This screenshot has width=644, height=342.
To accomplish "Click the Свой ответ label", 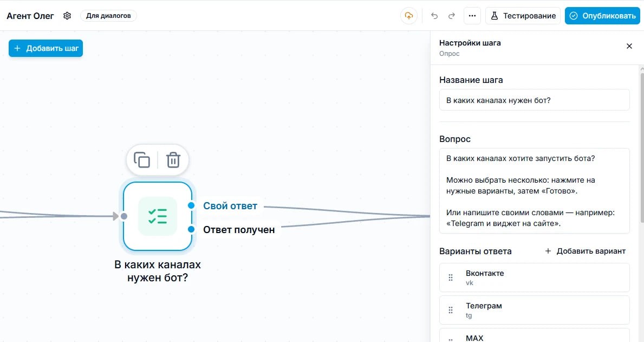I will [x=230, y=206].
